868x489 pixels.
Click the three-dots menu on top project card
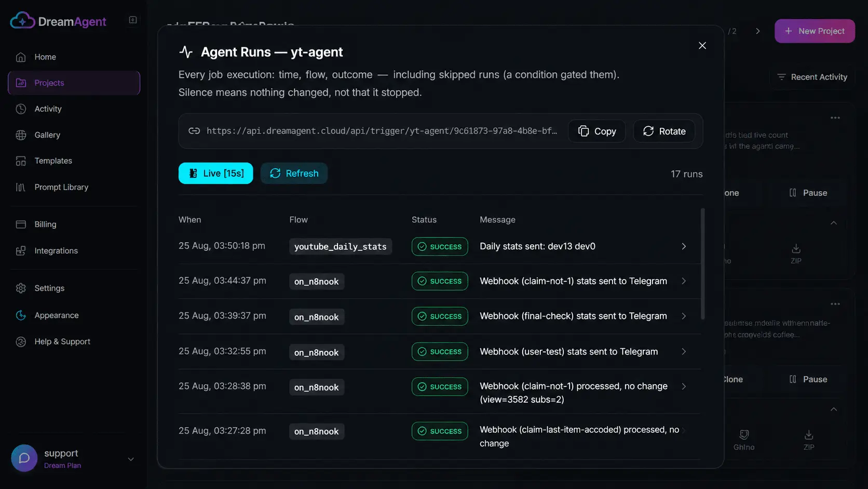click(x=835, y=118)
